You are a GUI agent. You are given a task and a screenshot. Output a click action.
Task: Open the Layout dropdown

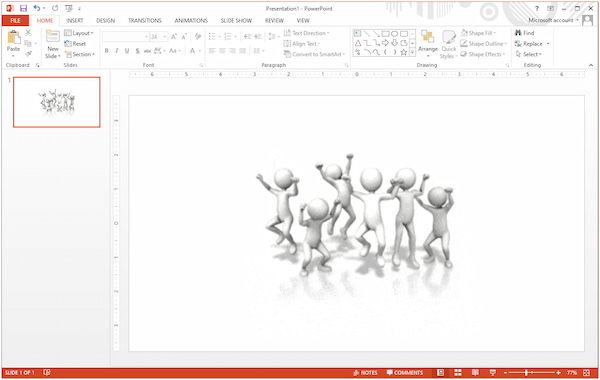coord(79,33)
